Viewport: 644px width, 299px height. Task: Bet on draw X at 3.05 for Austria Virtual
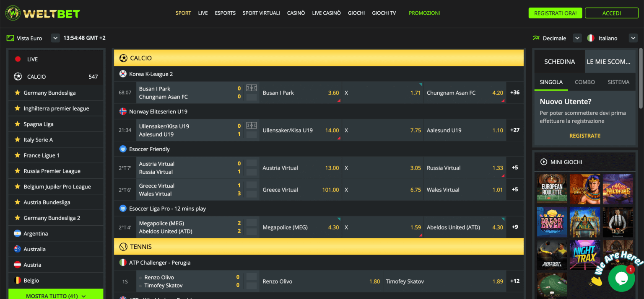pyautogui.click(x=383, y=168)
